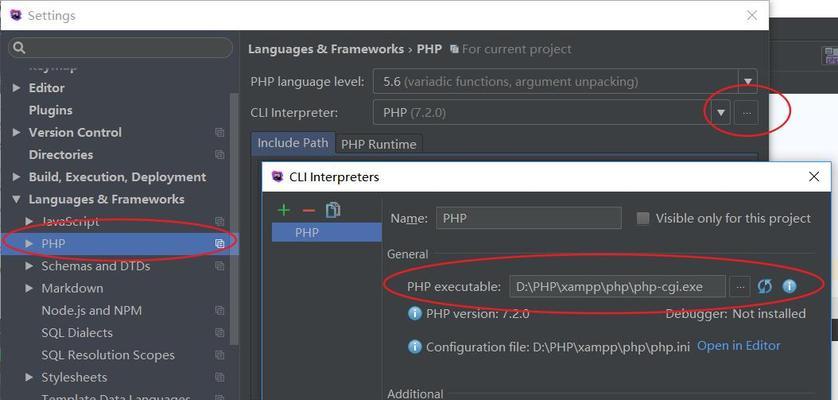Click Debugger: Not installed text

click(735, 313)
